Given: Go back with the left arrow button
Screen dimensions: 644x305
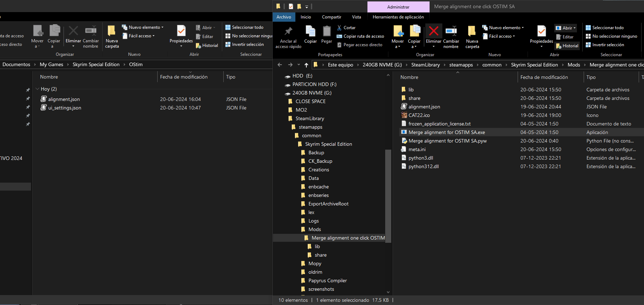Looking at the screenshot, I should (280, 65).
